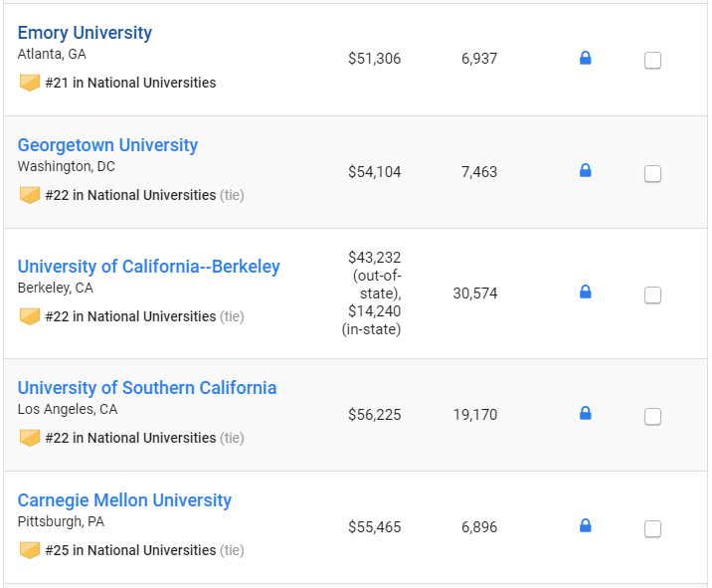
Task: Open the Emory University link
Action: pyautogui.click(x=85, y=33)
